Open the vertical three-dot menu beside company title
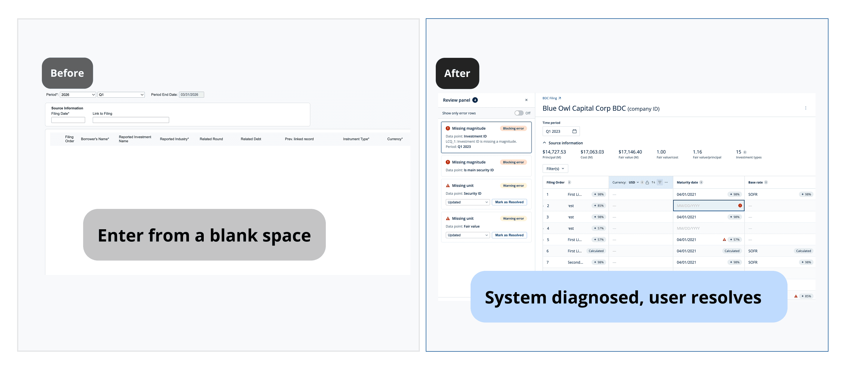 pos(806,108)
